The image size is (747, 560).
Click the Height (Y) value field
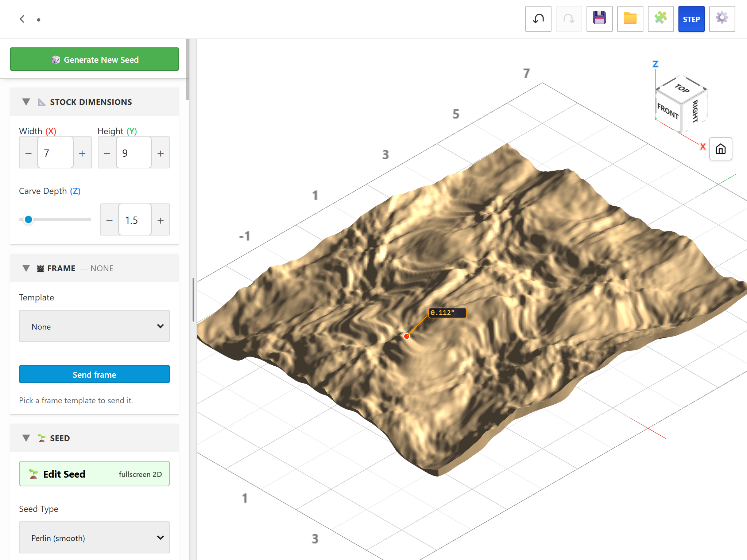(x=134, y=153)
